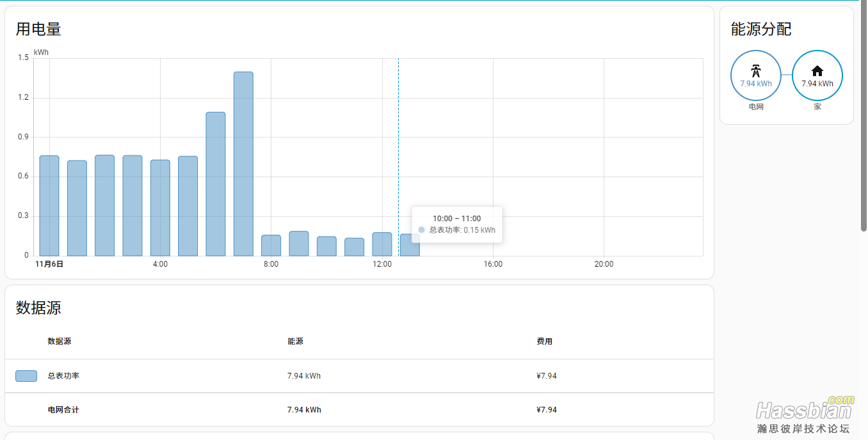Viewport: 868px width, 440px height.
Task: Click the 电网合计 total row label
Action: coord(63,410)
